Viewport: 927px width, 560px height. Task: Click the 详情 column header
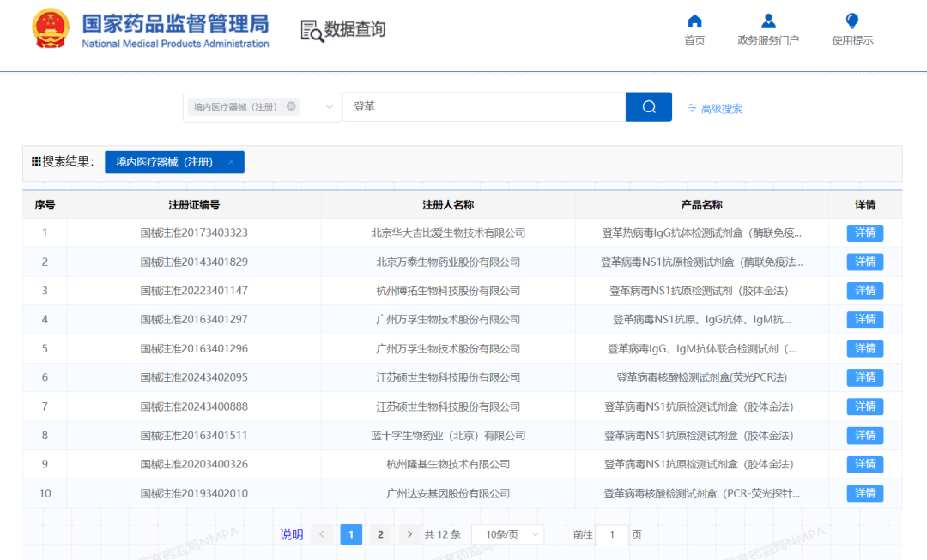(x=865, y=205)
